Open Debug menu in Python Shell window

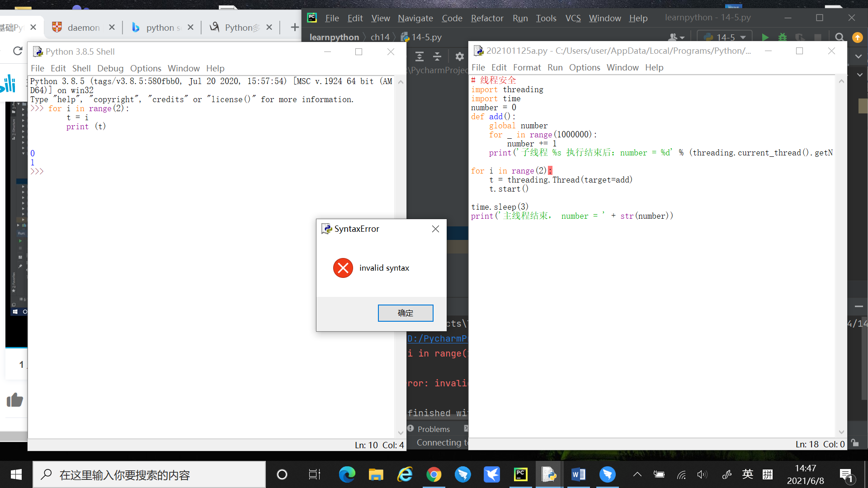(110, 68)
